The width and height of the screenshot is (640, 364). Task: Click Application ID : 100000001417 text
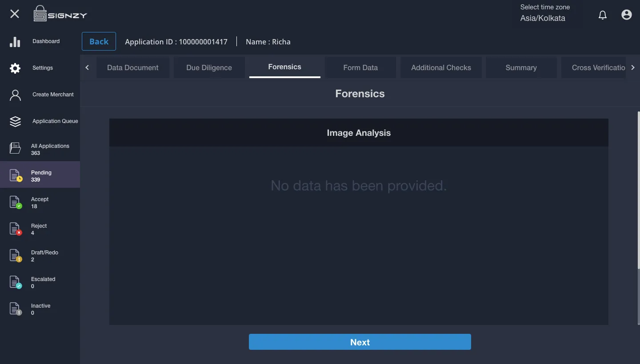(x=176, y=42)
